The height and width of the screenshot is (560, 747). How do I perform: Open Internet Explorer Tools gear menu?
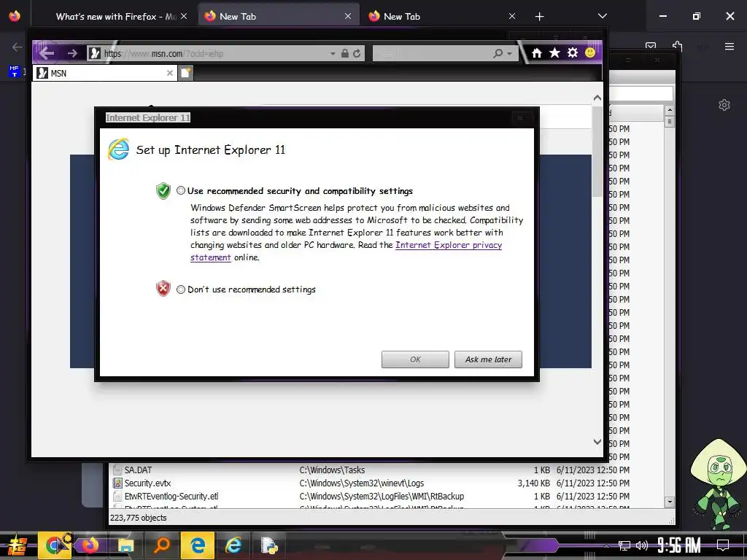[573, 52]
